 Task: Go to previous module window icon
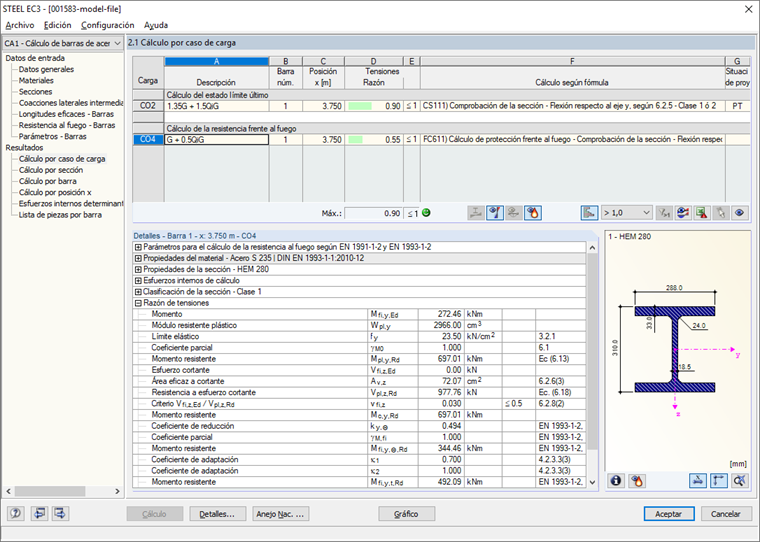(39, 514)
